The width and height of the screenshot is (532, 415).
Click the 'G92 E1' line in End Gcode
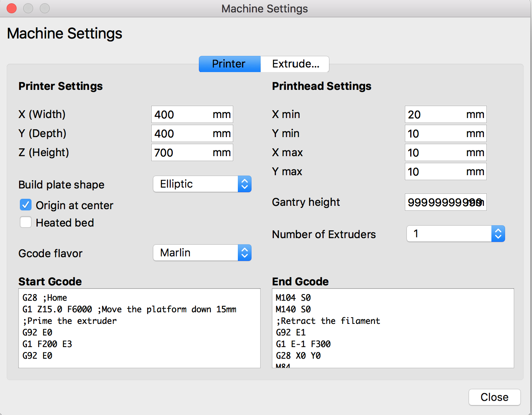coord(291,332)
